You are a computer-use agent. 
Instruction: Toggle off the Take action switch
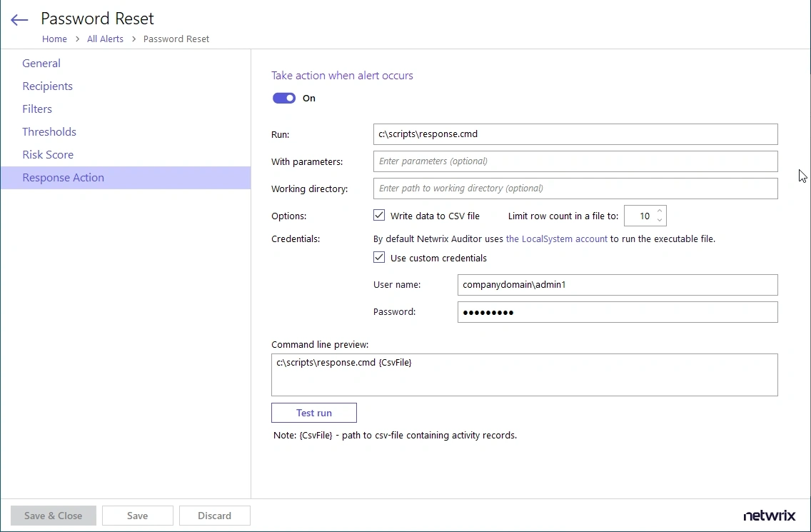point(283,98)
